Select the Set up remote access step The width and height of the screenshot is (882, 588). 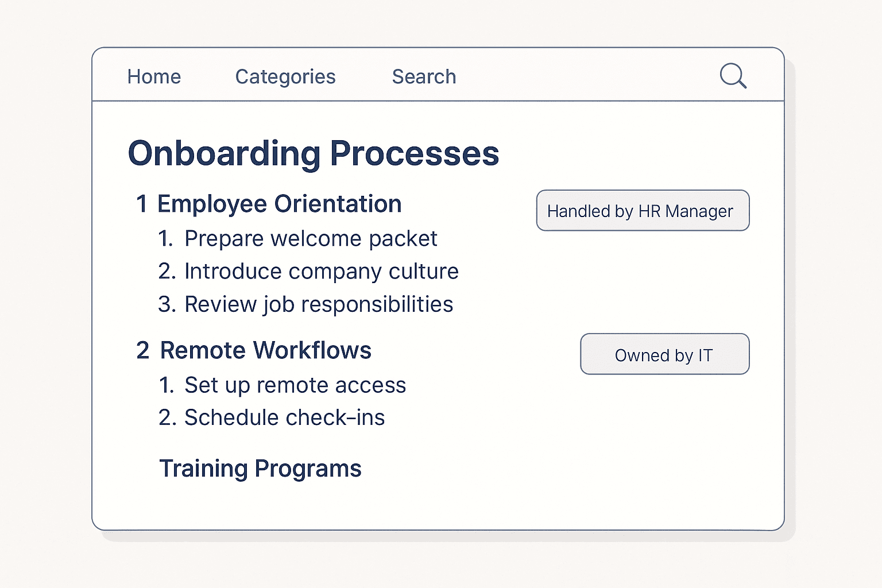[x=295, y=385]
